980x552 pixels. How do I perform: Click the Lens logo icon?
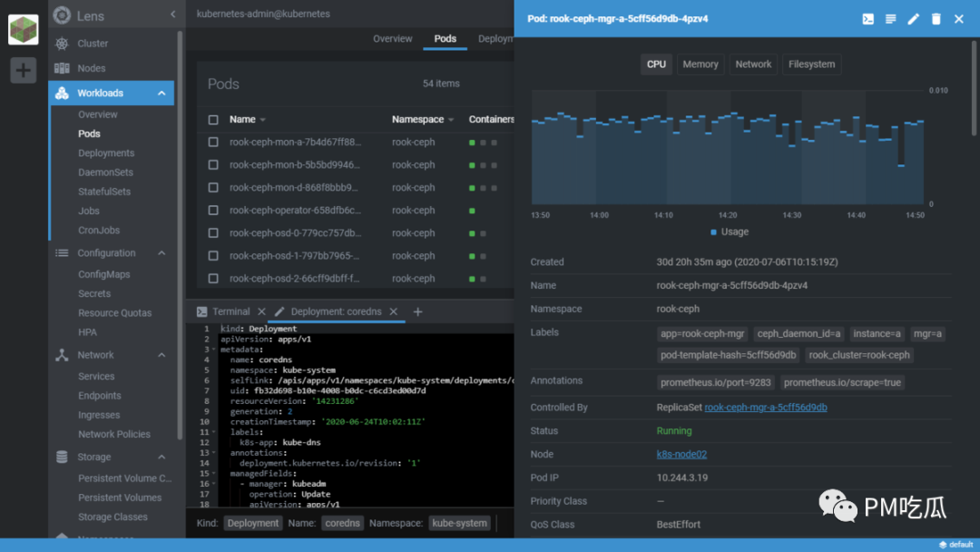click(62, 15)
